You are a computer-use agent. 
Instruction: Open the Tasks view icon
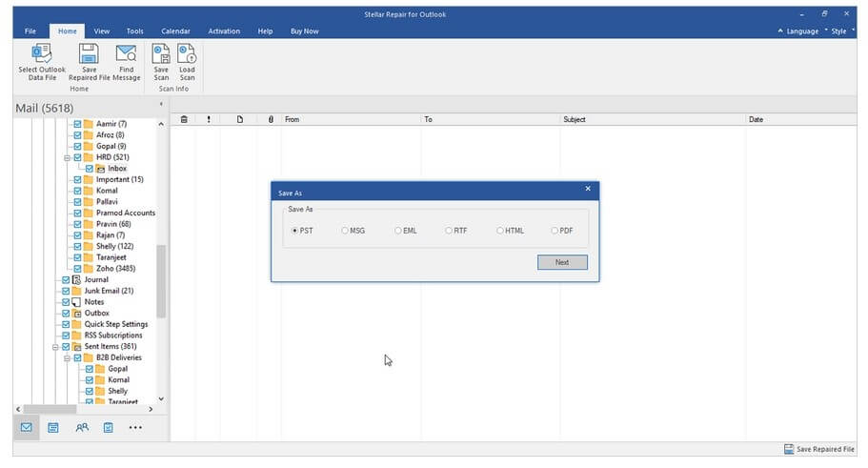[108, 428]
